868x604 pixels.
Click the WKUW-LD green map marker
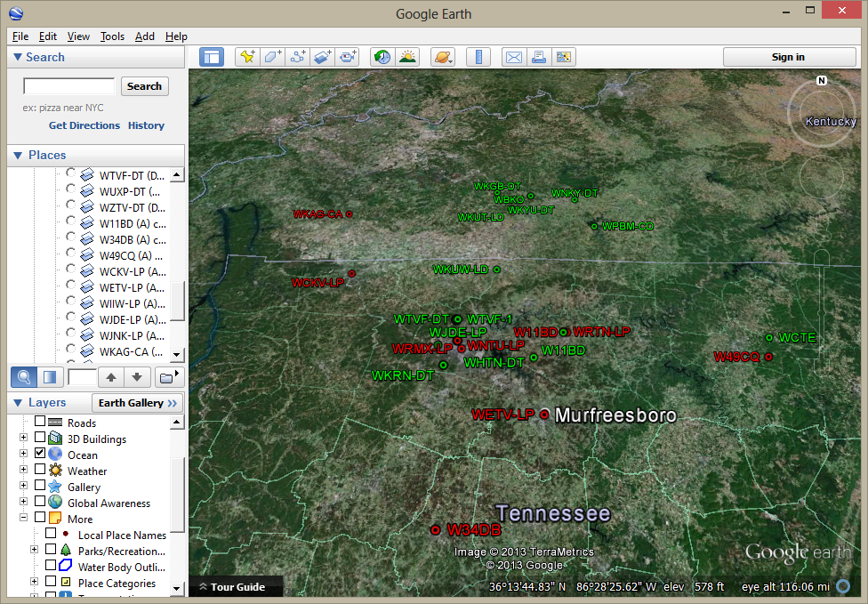click(x=496, y=270)
